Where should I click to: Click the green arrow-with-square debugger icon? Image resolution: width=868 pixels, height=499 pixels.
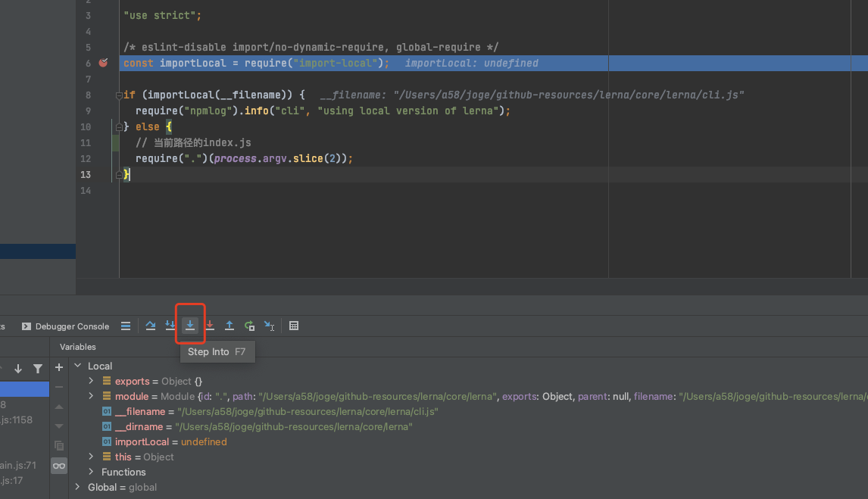(250, 326)
